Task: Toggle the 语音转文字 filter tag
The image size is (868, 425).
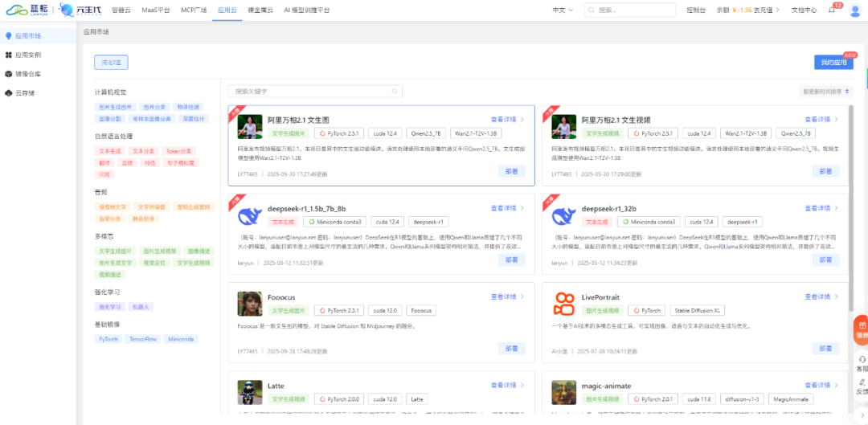Action: 113,207
